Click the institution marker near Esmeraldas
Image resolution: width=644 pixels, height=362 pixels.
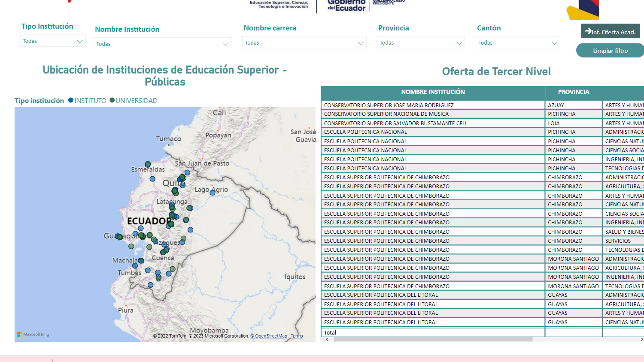pyautogui.click(x=148, y=164)
